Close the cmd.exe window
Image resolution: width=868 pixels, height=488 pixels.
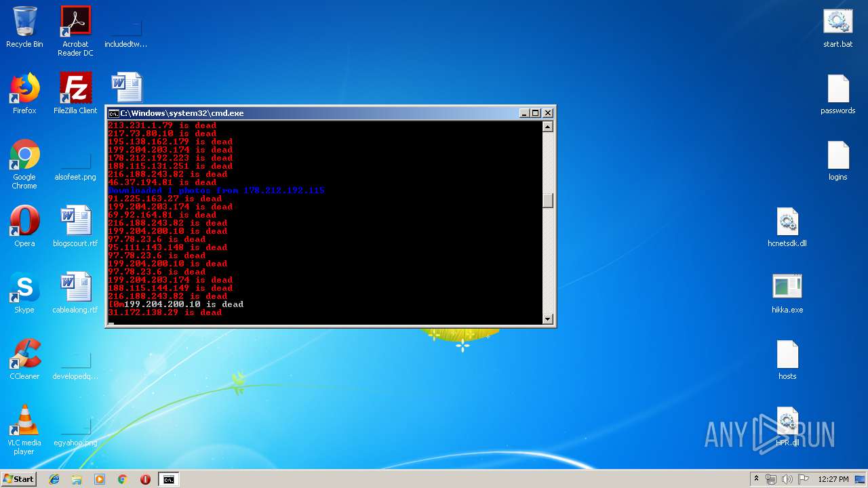point(547,113)
